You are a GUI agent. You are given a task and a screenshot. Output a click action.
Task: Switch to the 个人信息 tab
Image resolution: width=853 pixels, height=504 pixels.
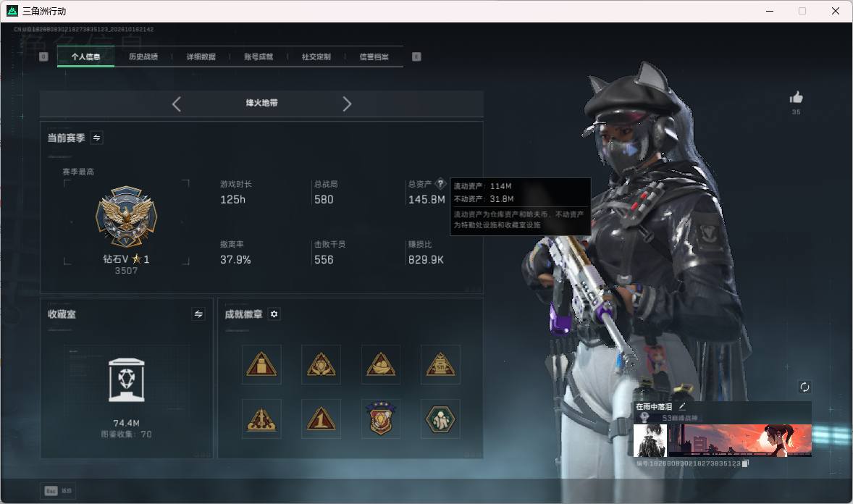tap(85, 56)
